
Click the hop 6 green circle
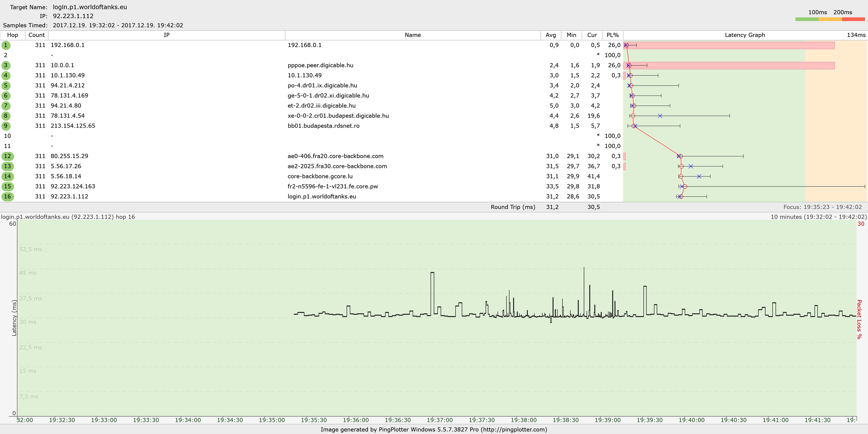click(x=6, y=96)
